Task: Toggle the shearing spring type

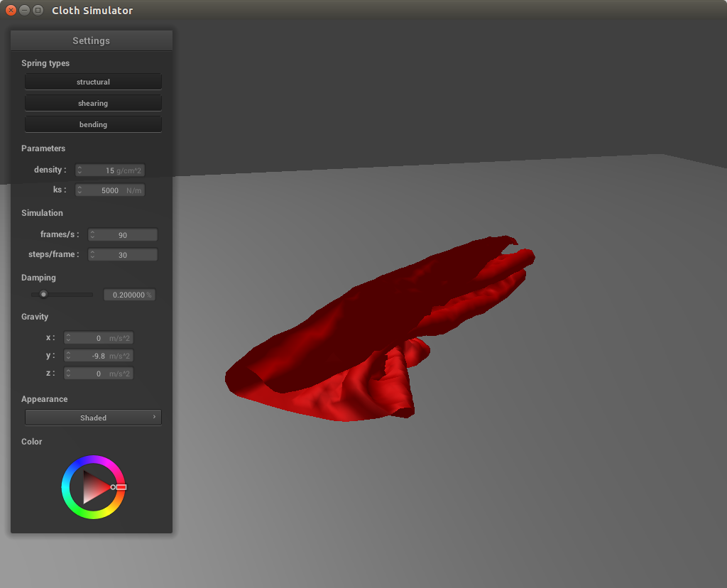Action: click(93, 103)
